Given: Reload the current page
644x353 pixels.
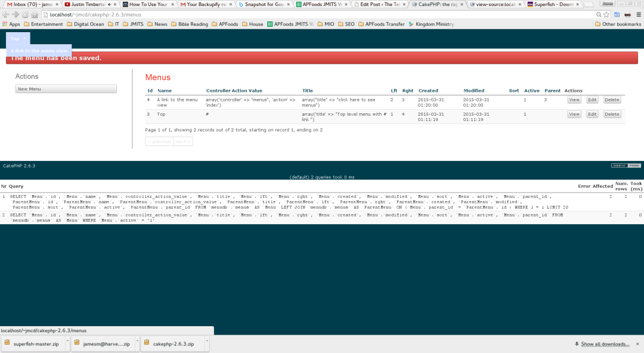Looking at the screenshot, I should 24,14.
